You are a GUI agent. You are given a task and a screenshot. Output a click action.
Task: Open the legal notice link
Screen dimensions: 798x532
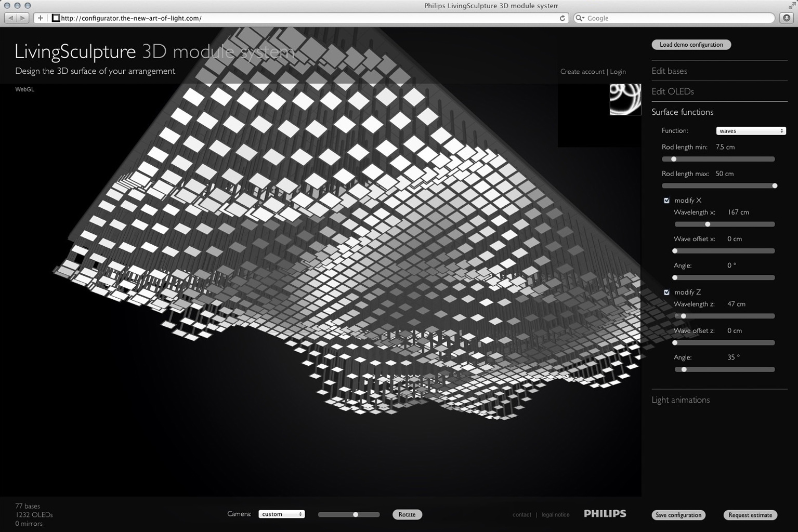coord(555,515)
